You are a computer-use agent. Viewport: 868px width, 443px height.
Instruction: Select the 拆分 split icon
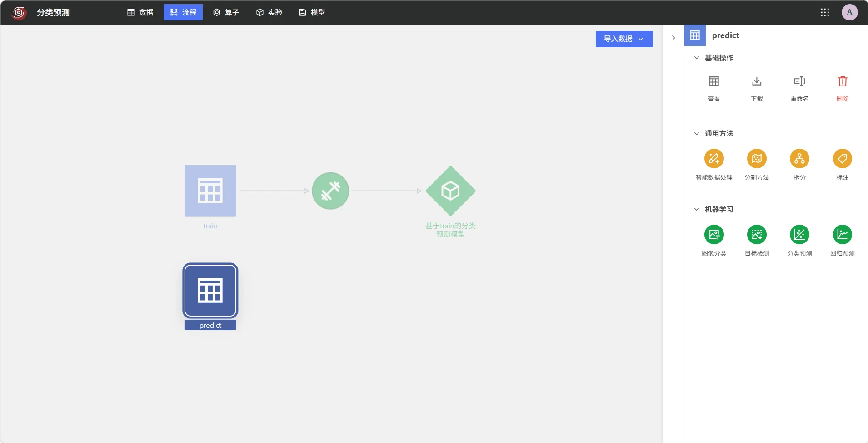tap(799, 159)
